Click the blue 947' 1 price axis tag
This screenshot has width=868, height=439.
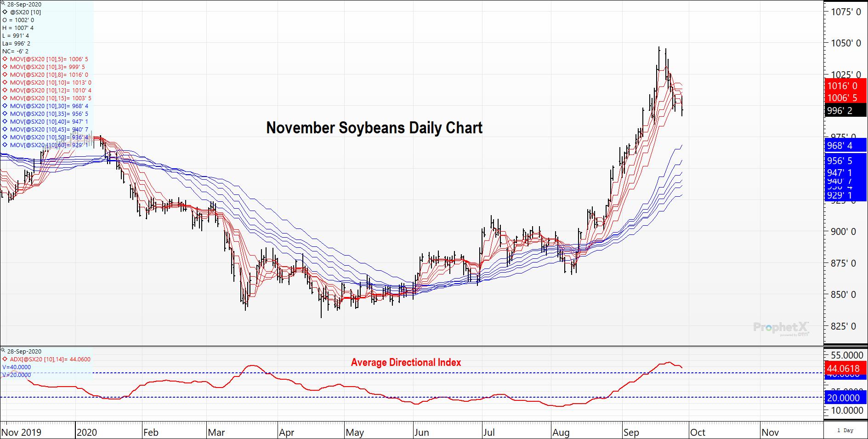846,172
